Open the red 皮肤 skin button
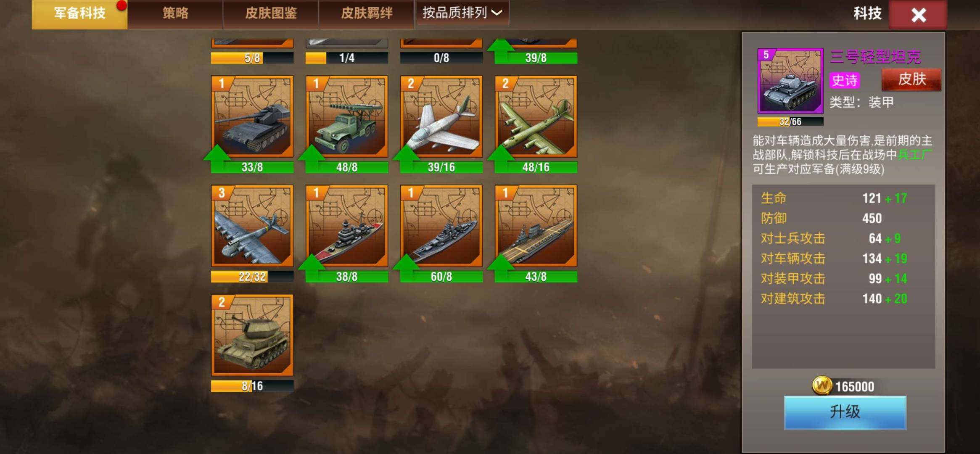The height and width of the screenshot is (454, 980). 911,79
